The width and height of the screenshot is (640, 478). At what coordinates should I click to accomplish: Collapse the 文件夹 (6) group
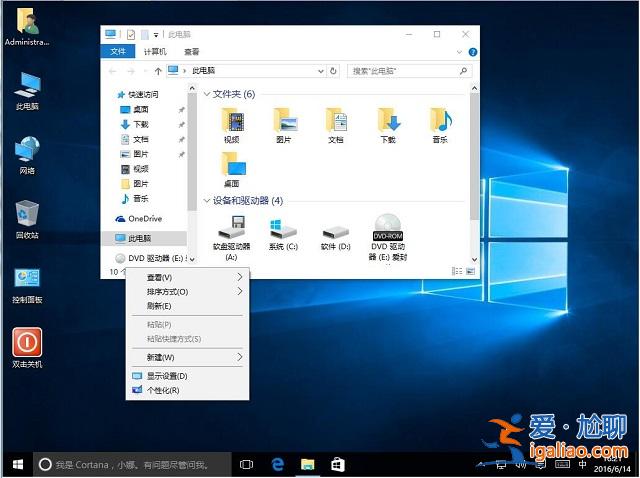point(208,94)
